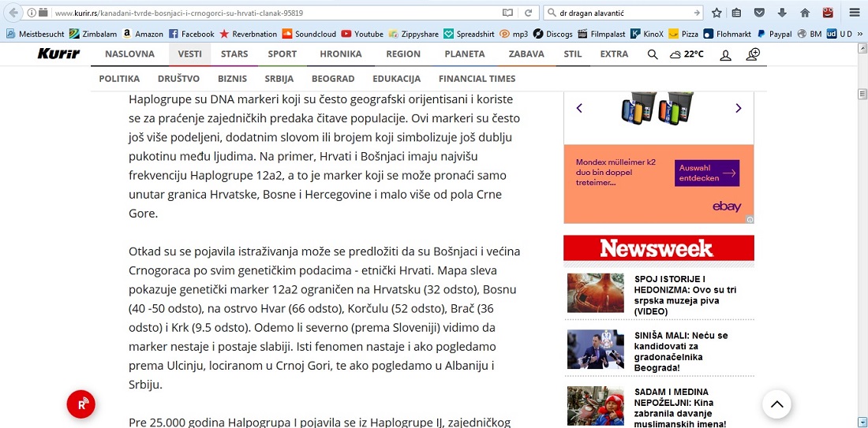Show next ad item with right arrow
This screenshot has width=868, height=428.
[739, 108]
